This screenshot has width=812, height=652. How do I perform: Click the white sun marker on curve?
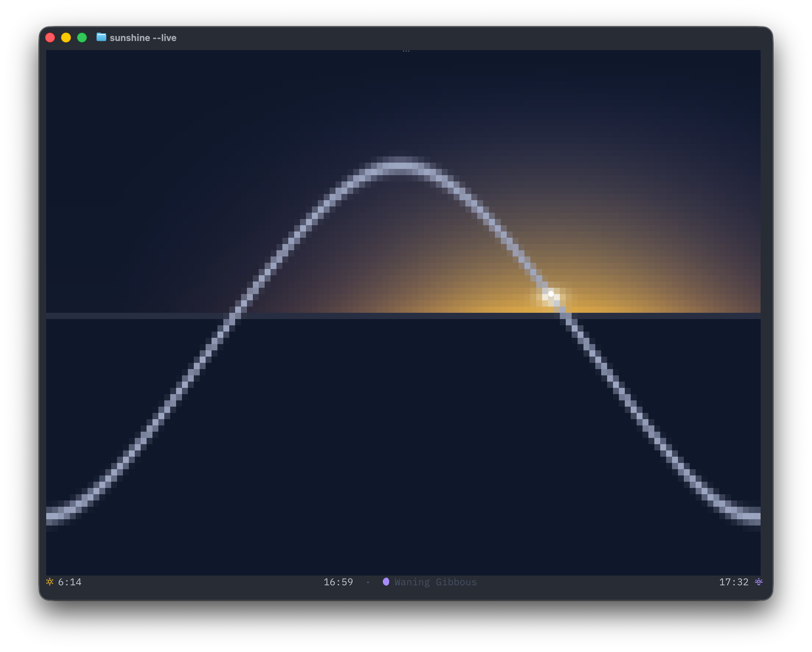tap(550, 294)
